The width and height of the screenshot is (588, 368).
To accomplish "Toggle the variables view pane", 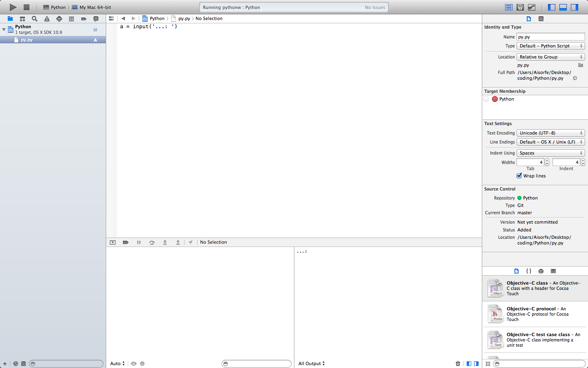I will (x=469, y=364).
